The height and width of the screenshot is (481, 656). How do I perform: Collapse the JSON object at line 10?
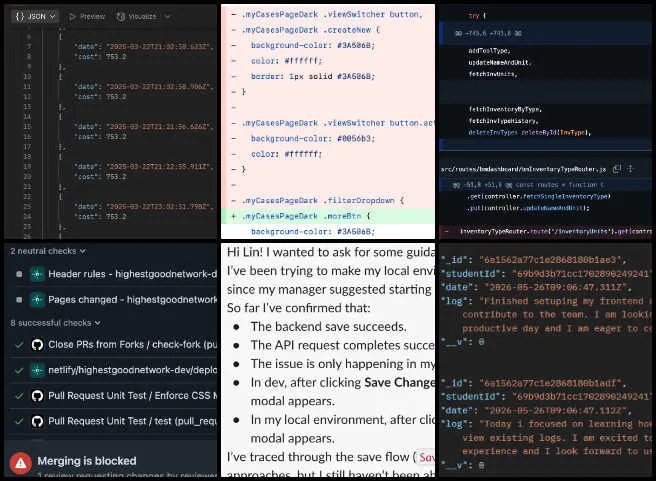point(60,77)
